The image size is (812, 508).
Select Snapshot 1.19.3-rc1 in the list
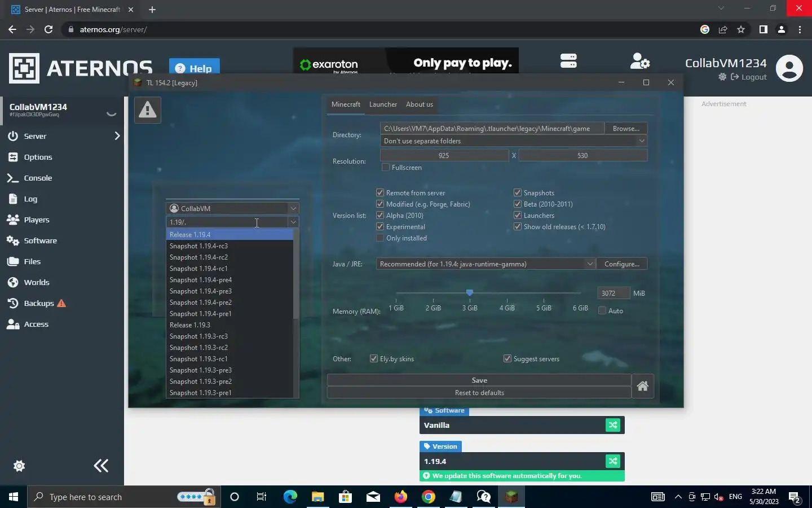click(230, 359)
